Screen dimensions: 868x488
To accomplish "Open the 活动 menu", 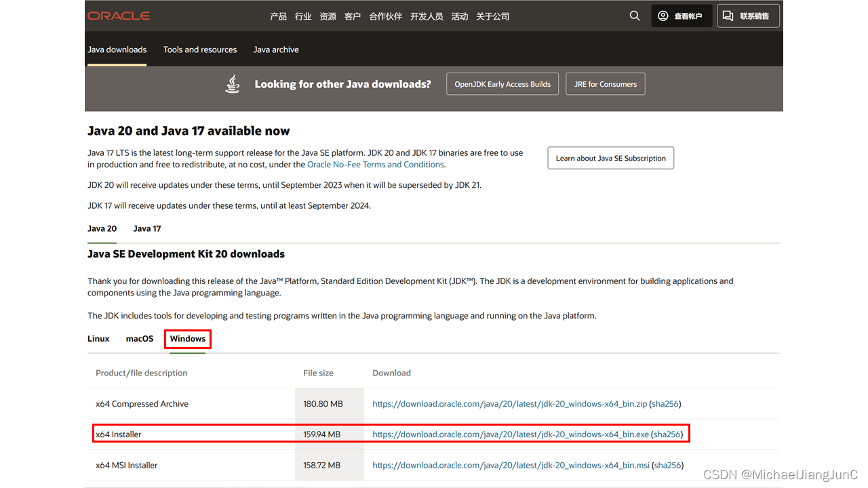I will (460, 16).
